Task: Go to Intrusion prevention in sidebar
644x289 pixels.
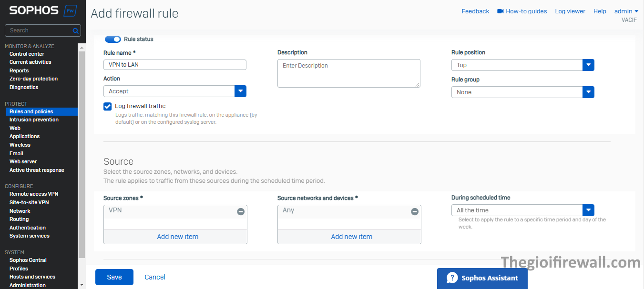Action: pos(34,120)
